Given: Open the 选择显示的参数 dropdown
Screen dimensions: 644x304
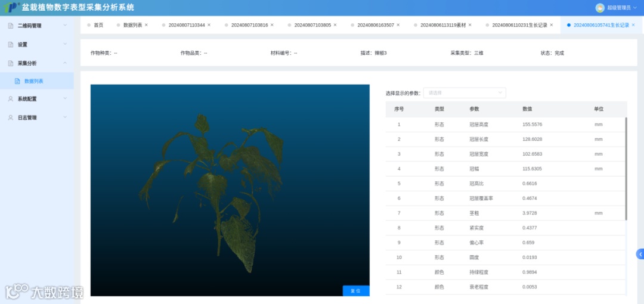Looking at the screenshot, I should (465, 93).
